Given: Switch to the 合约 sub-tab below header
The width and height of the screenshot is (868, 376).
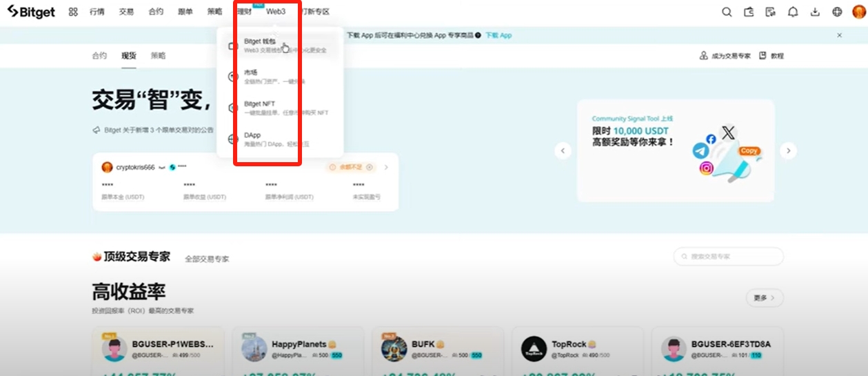Looking at the screenshot, I should click(x=99, y=56).
